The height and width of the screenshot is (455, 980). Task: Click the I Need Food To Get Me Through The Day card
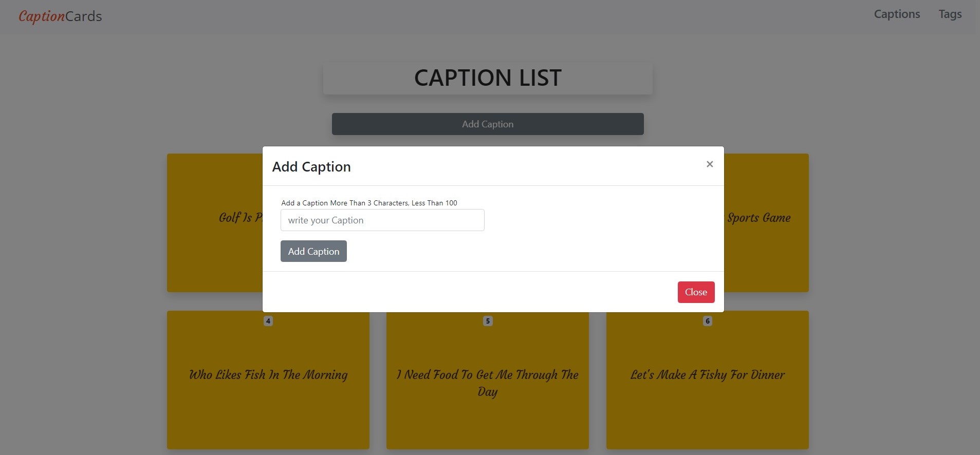point(487,383)
